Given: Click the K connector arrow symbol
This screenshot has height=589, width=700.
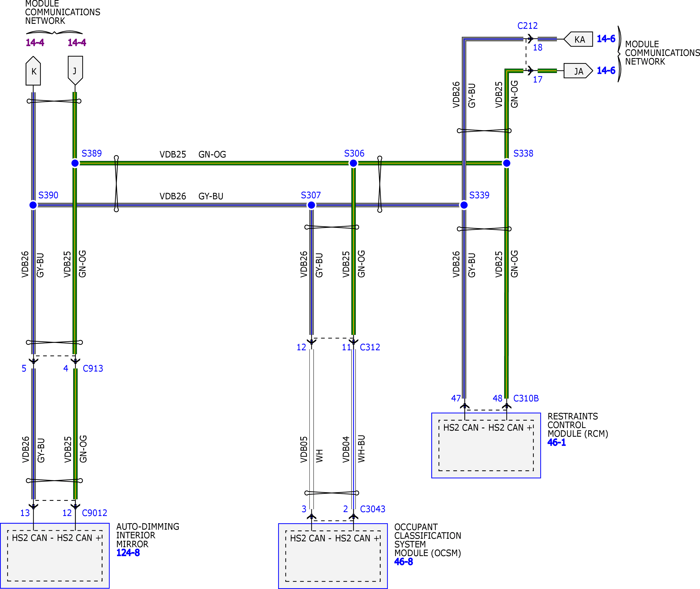Looking at the screenshot, I should [x=33, y=71].
